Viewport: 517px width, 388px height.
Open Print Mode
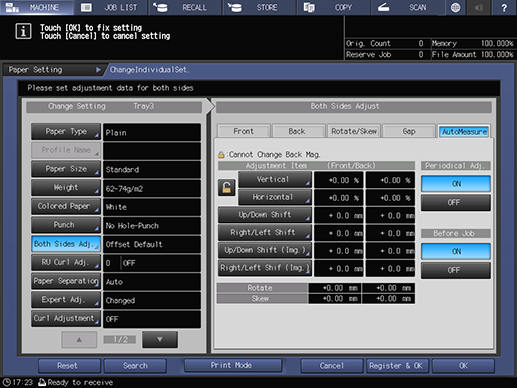233,365
